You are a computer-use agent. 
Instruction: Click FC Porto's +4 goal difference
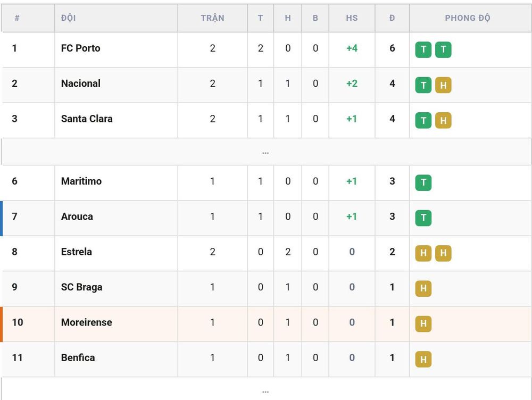352,48
